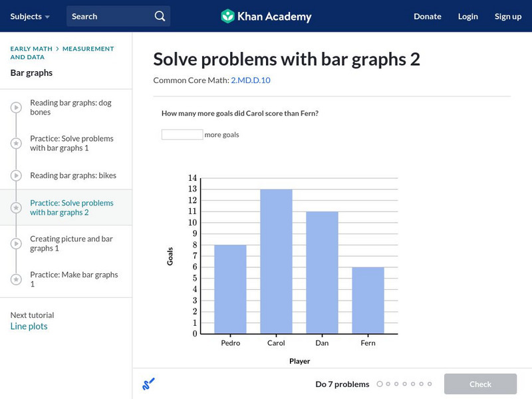Click the first problem progress circle
This screenshot has height=399, width=532.
(x=380, y=384)
